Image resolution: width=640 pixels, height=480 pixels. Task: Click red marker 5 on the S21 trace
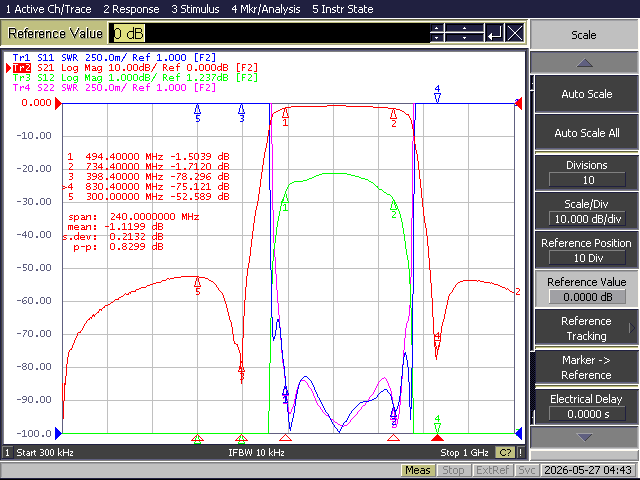pos(198,283)
